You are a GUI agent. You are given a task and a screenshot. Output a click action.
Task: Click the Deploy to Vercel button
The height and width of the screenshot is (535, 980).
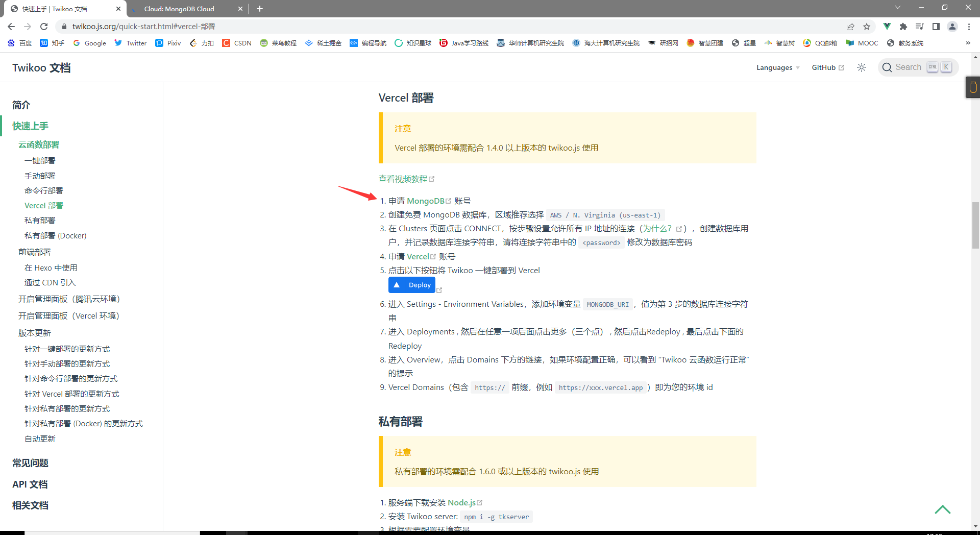tap(412, 285)
